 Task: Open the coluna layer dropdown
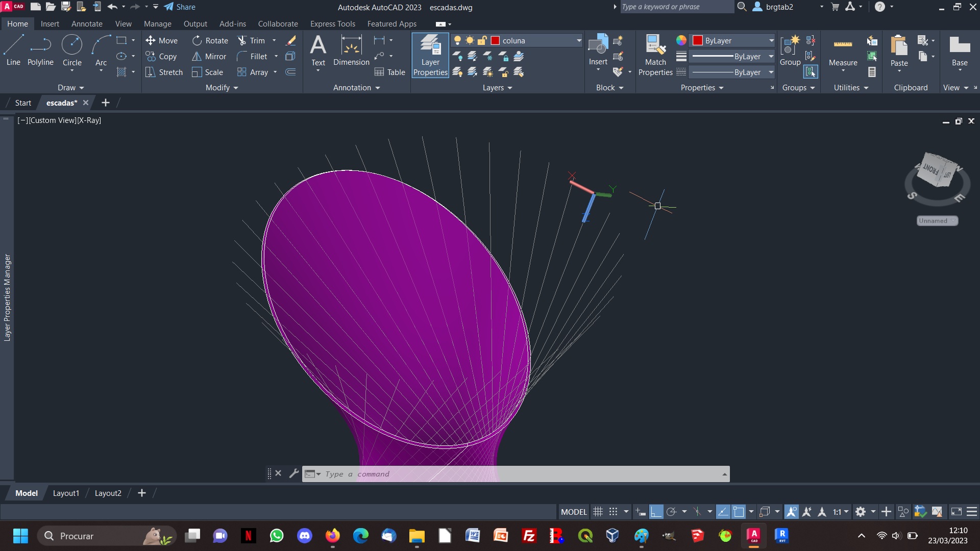[x=579, y=40]
